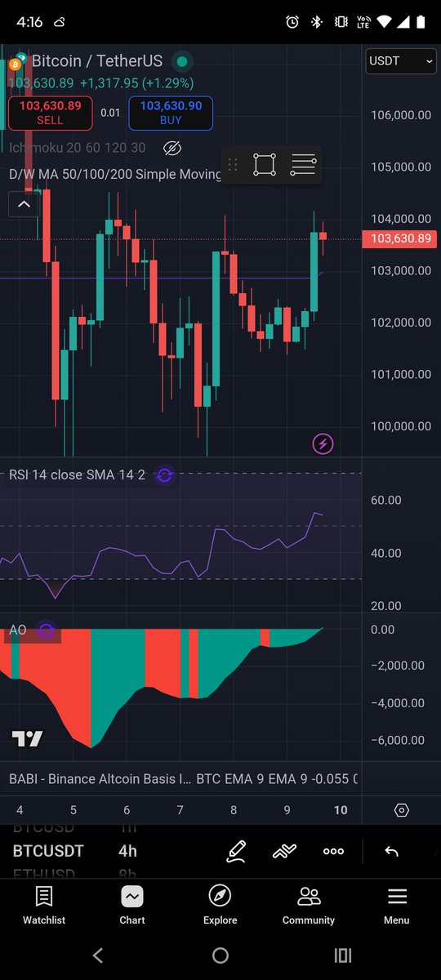Tap the AO indicator purple icon
This screenshot has height=980, width=441.
tap(46, 630)
